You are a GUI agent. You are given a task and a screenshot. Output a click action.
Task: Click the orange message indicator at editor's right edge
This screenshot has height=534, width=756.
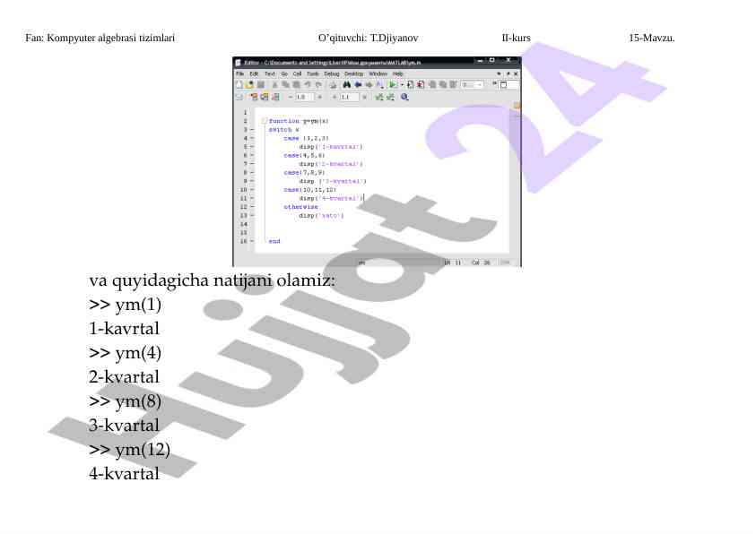[x=517, y=106]
